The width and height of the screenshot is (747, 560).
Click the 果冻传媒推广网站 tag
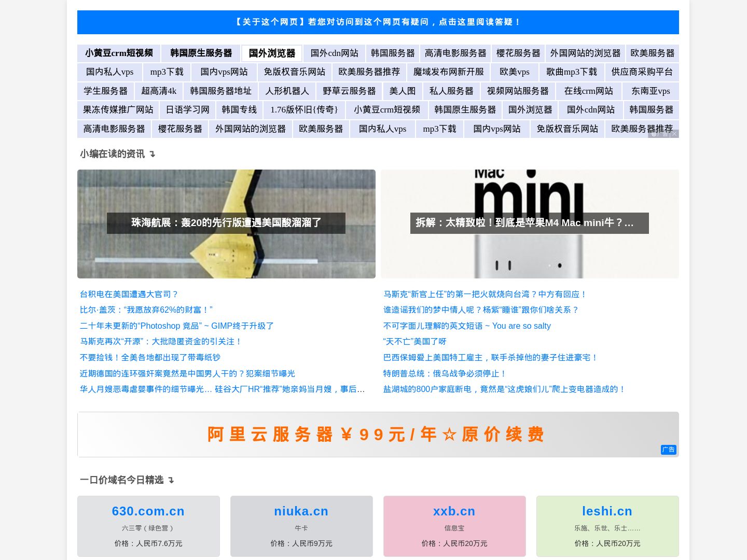click(x=118, y=110)
